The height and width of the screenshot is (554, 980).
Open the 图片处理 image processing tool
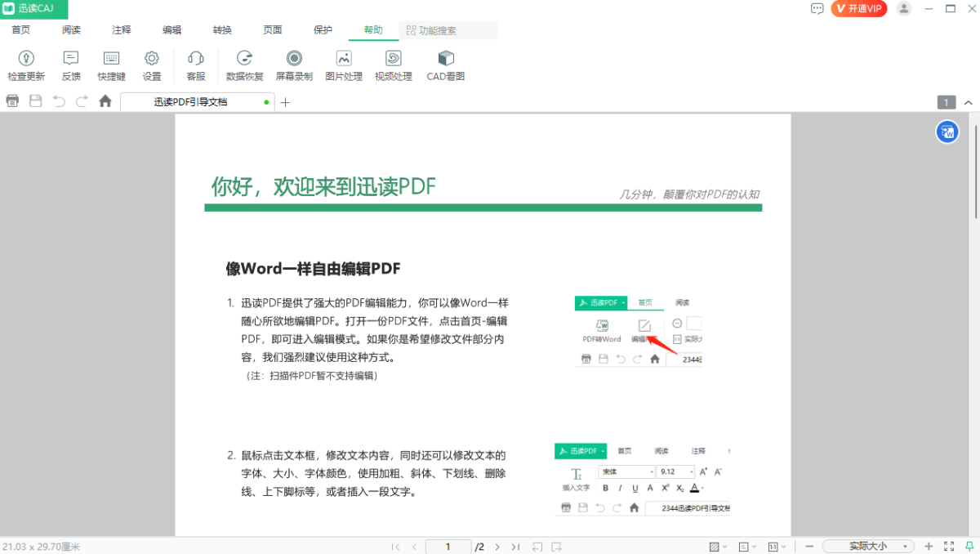344,64
